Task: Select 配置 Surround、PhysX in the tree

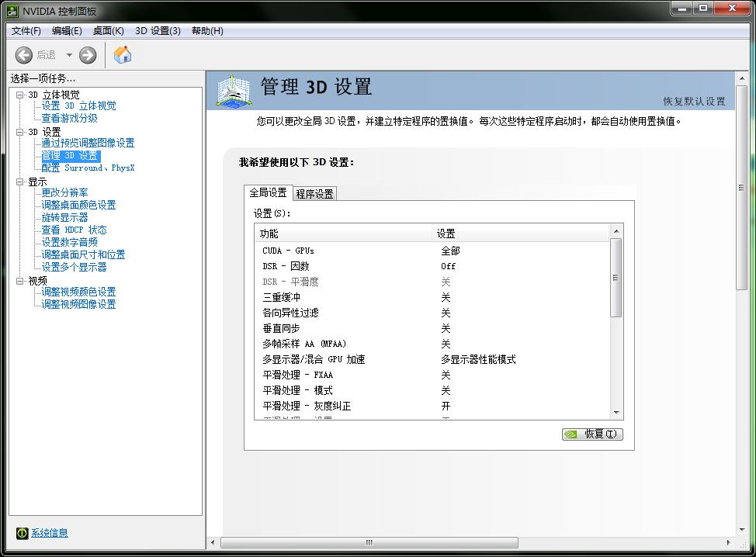Action: (x=88, y=168)
